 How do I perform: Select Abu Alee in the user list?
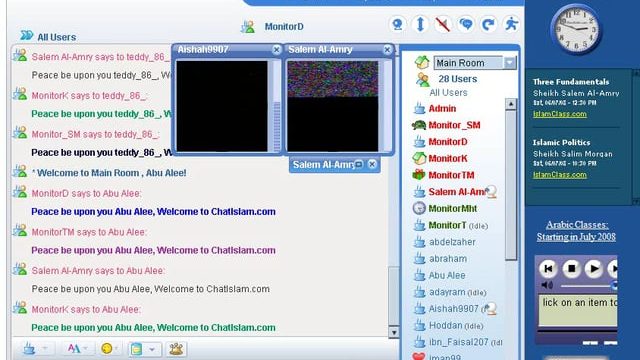tap(447, 276)
